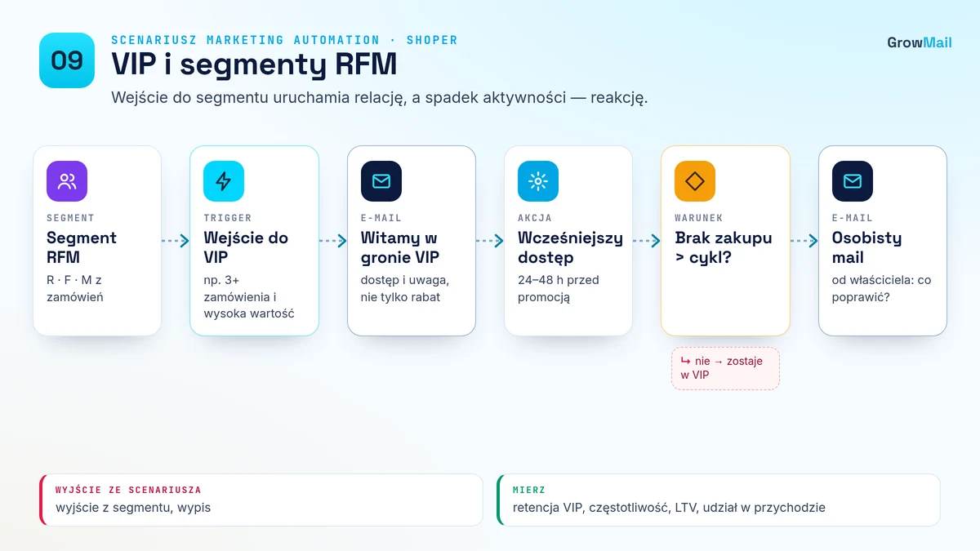The image size is (980, 551).
Task: Click 'wyjście z segmentu, wypis' text
Action: tap(133, 507)
